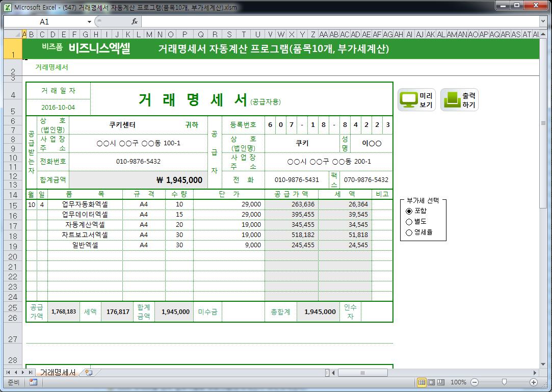Click the zoom out minus button
This screenshot has height=392, width=552.
[x=475, y=382]
